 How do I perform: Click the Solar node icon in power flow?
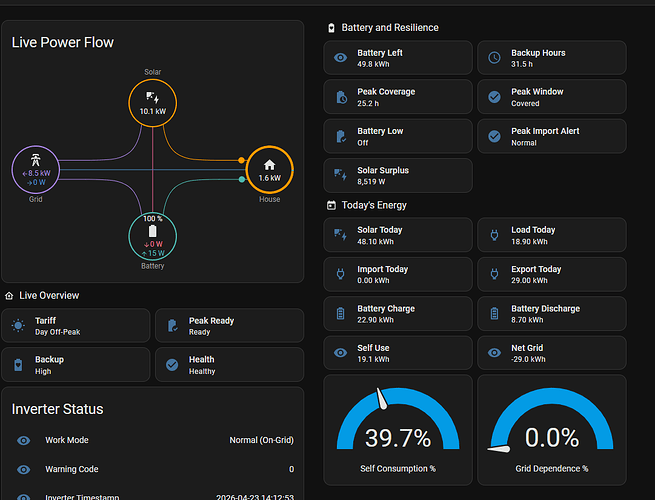[x=152, y=98]
